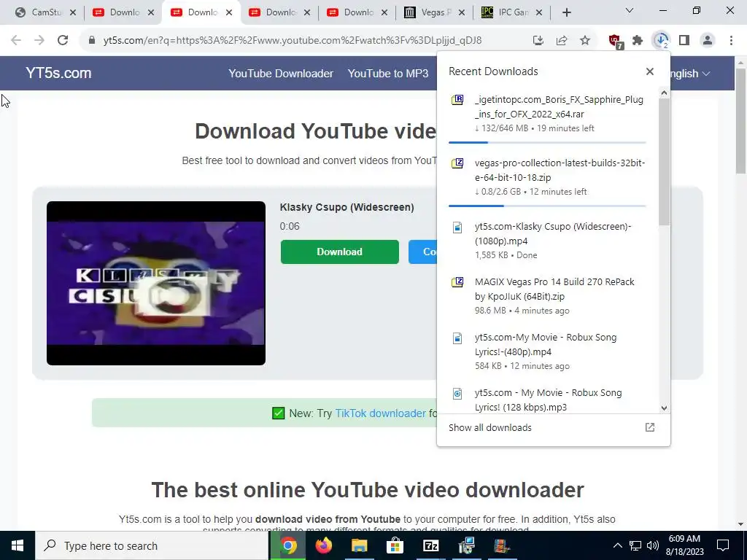Click the Robux Song mp3 file icon
The width and height of the screenshot is (747, 560).
457,393
